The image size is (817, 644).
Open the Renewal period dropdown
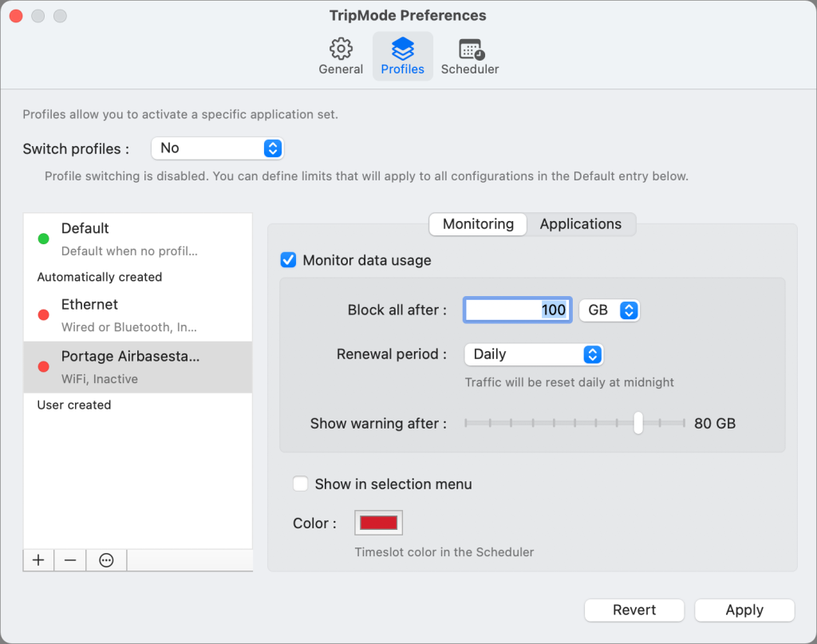tap(534, 354)
